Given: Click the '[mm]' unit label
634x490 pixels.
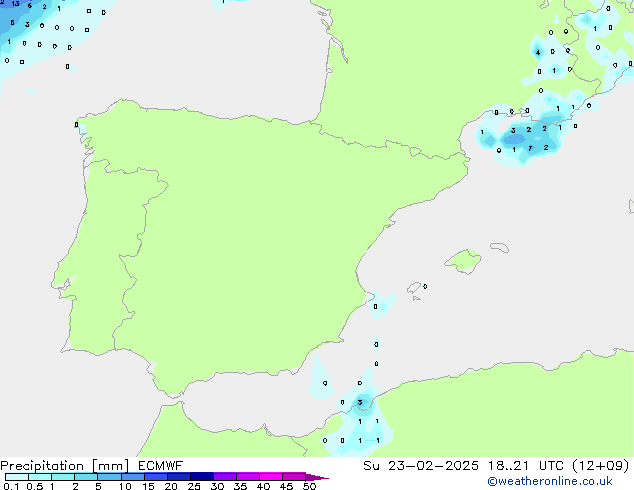Looking at the screenshot, I should 110,466.
